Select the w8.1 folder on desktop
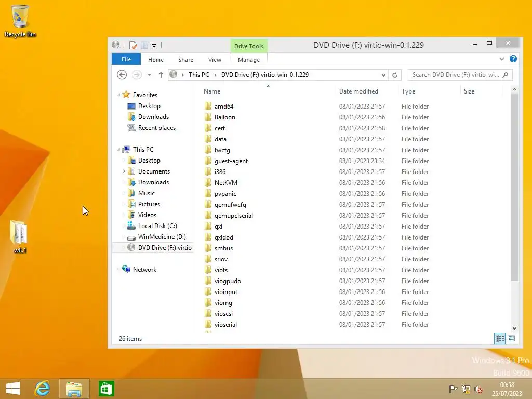 (20, 236)
